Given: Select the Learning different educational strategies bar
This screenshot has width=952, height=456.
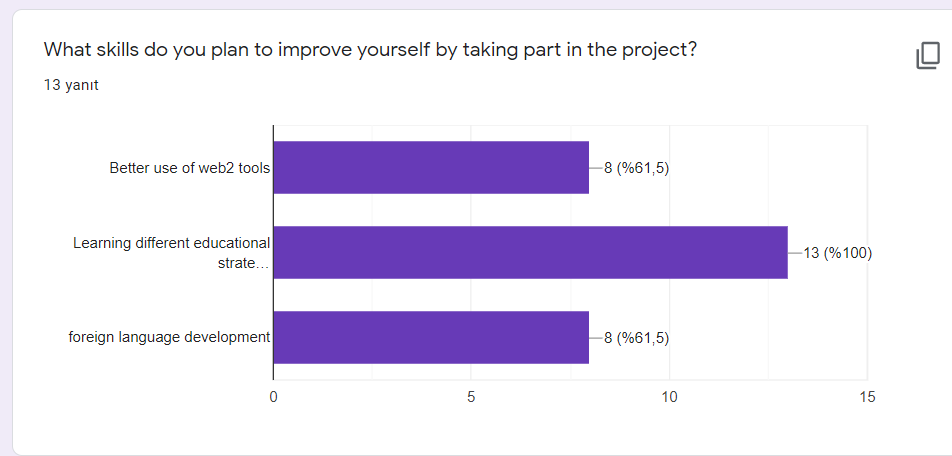Looking at the screenshot, I should 530,252.
